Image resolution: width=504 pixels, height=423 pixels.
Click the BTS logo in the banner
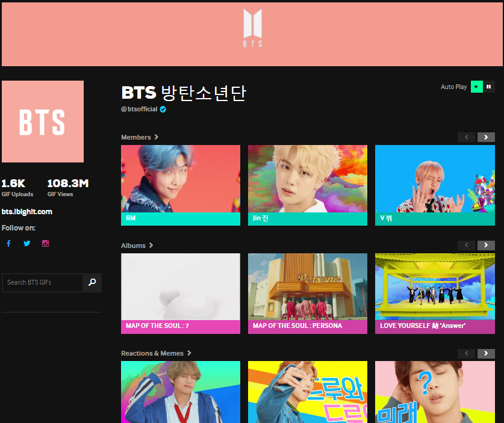(253, 28)
